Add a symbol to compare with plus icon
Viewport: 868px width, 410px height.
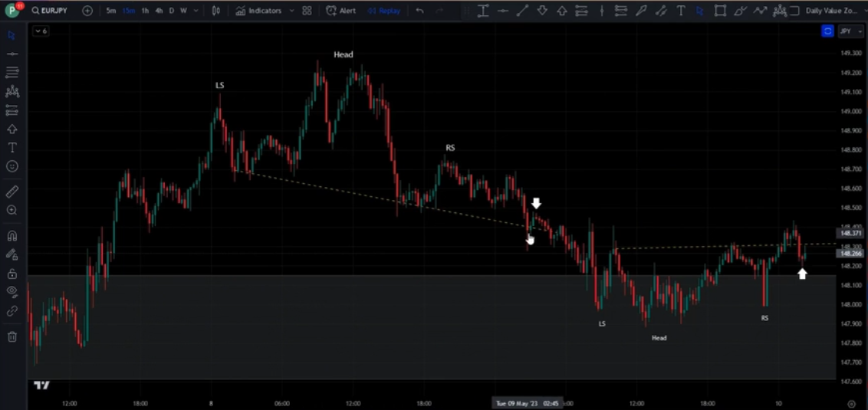coord(87,11)
